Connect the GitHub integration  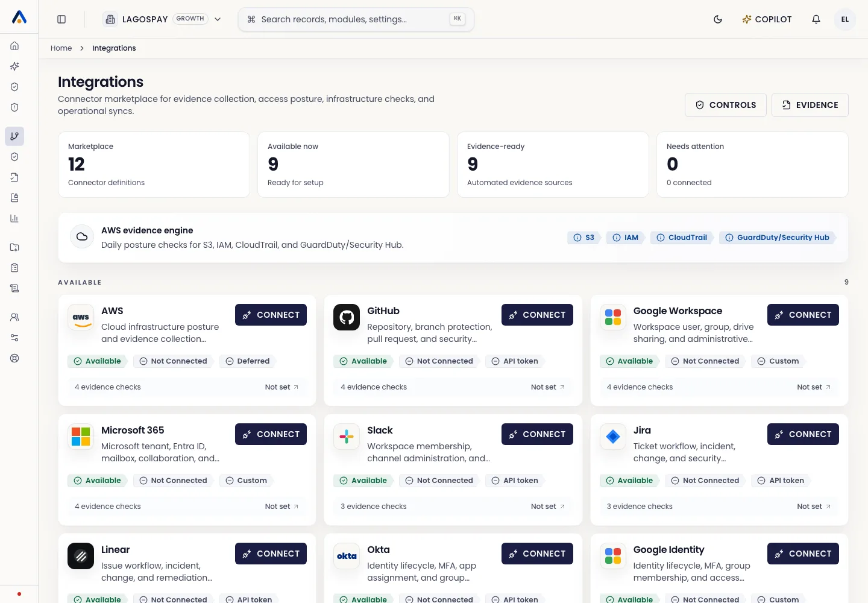(537, 315)
